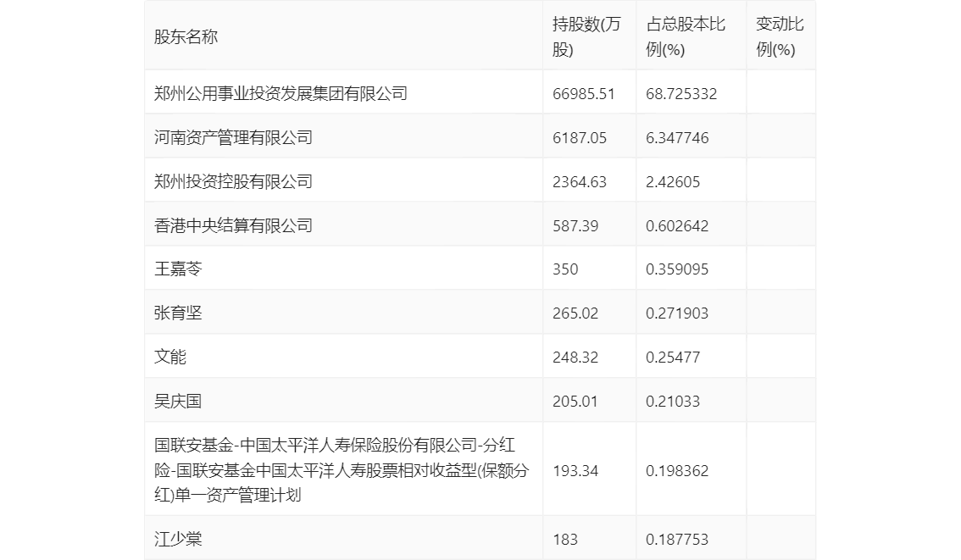Viewport: 961px width, 560px height.
Task: Select 郑州投资控股有限公司 shareholder name
Action: tap(233, 181)
